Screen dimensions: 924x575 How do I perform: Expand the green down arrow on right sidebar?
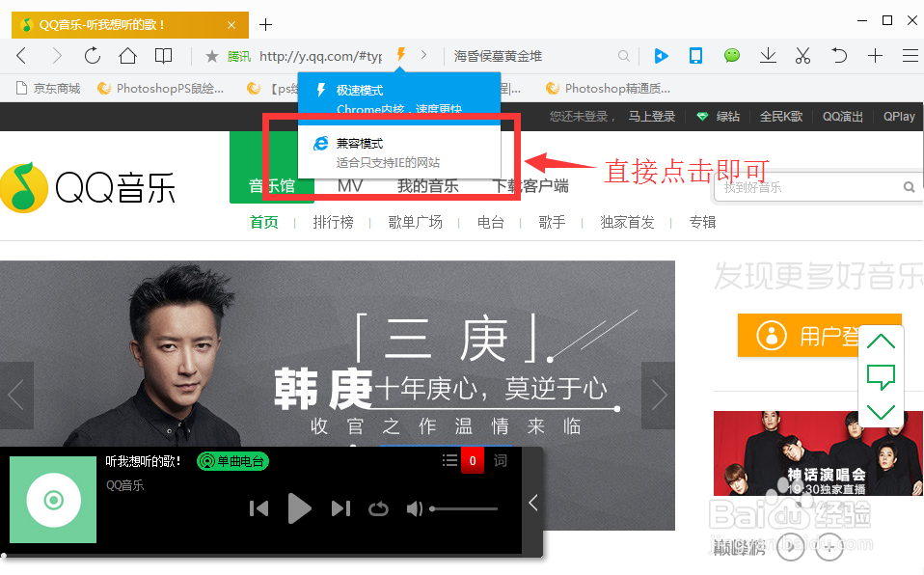[881, 412]
